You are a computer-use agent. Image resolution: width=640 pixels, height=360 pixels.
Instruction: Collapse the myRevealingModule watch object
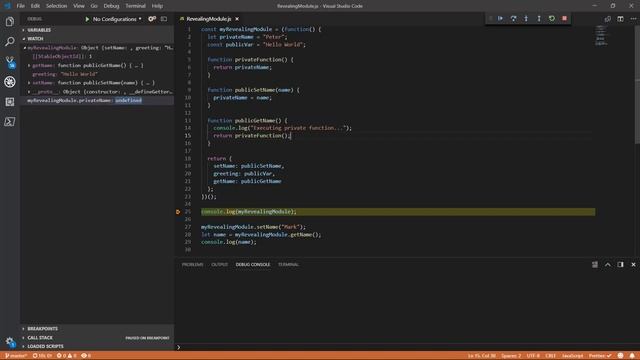click(25, 48)
